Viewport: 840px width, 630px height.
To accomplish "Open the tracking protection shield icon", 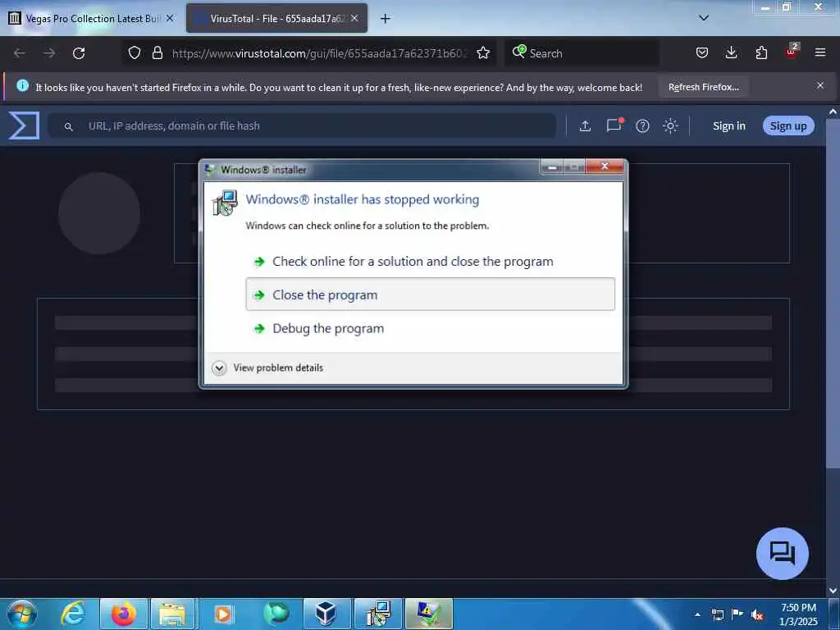I will pyautogui.click(x=135, y=52).
